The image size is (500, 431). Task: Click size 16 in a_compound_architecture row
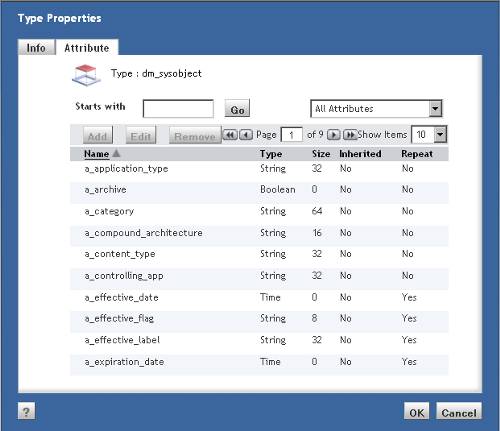(317, 233)
